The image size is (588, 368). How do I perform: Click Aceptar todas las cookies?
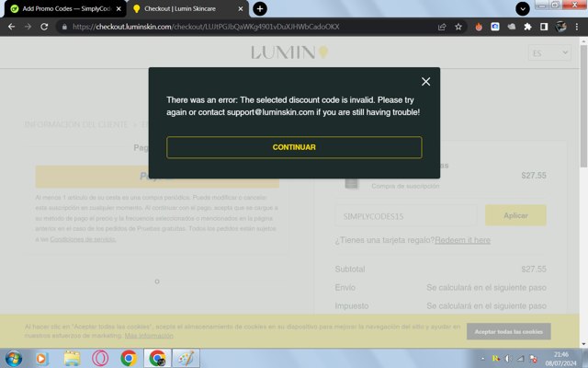click(508, 331)
